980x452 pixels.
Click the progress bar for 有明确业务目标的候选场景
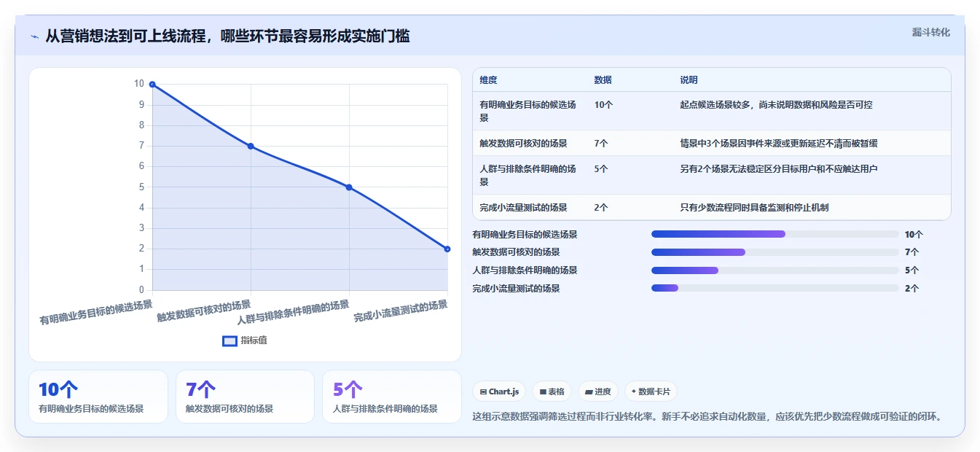tap(775, 234)
